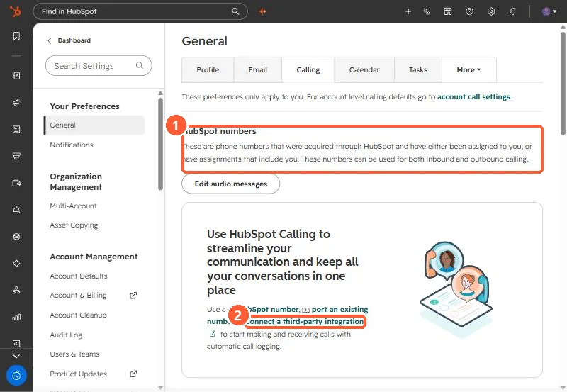Screen dimensions: 567x392
Task: Open Asset Copying settings
Action: (74, 225)
